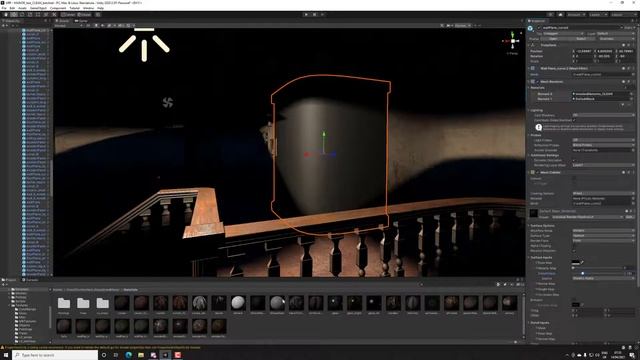Click the Inspector lock icon
The image size is (640, 360).
pyautogui.click(x=631, y=21)
